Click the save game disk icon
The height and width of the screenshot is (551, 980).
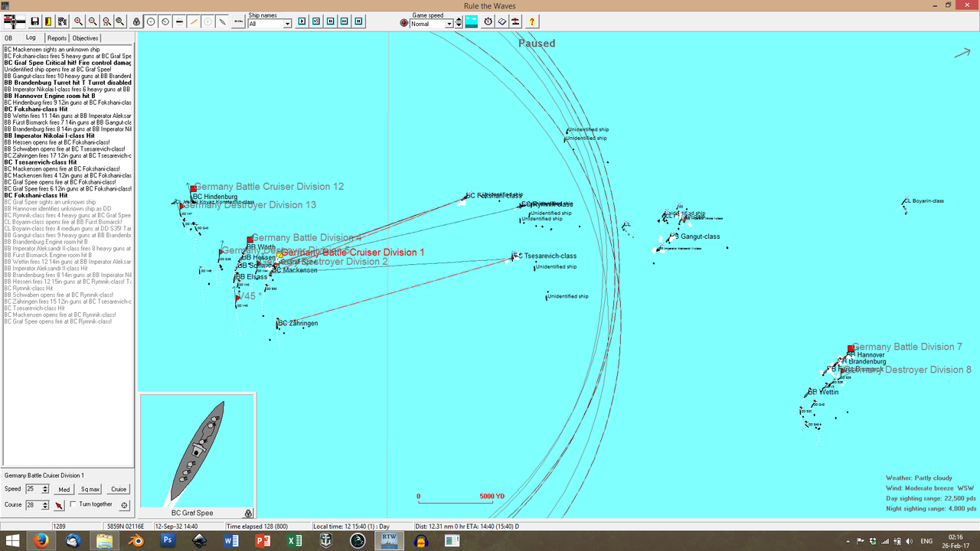tap(35, 21)
